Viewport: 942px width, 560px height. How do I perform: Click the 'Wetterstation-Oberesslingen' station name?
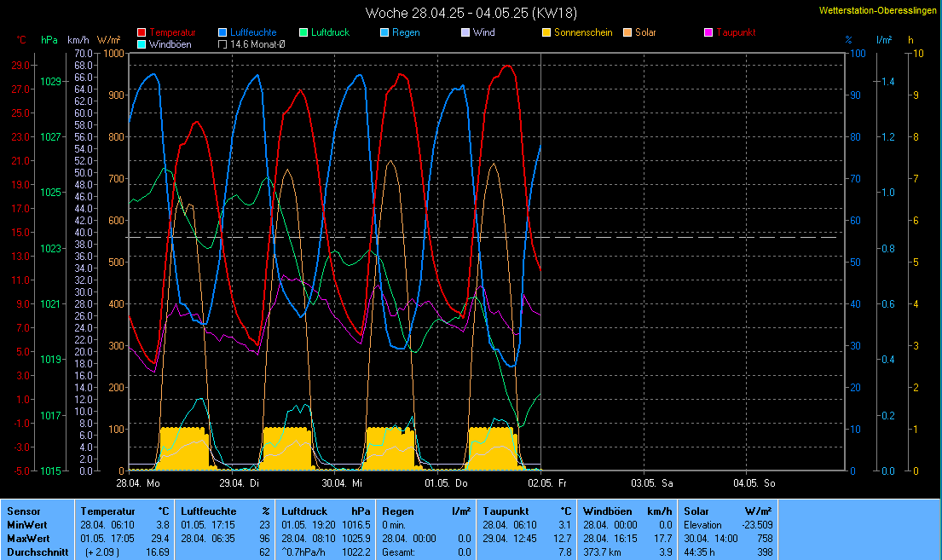click(x=878, y=11)
